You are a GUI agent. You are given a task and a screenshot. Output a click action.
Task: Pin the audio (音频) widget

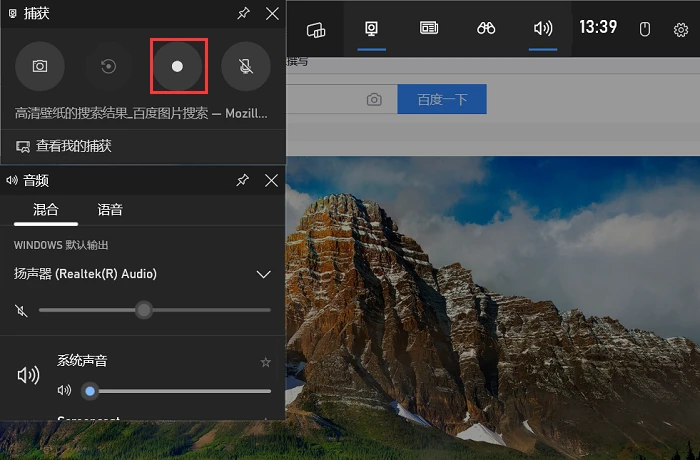242,180
